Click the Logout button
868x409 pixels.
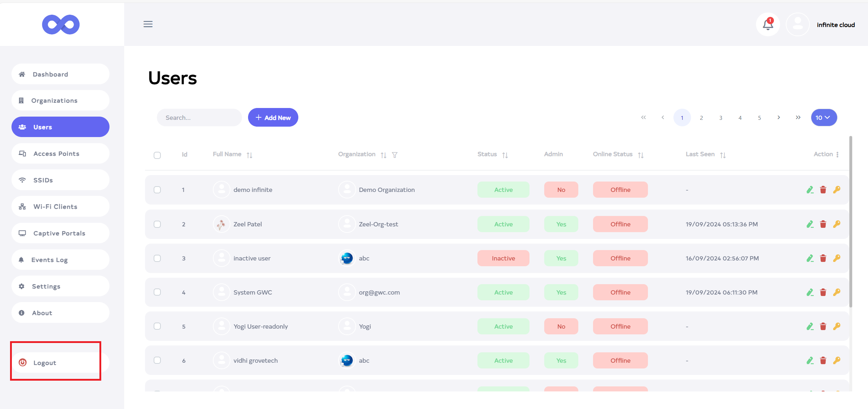click(45, 363)
